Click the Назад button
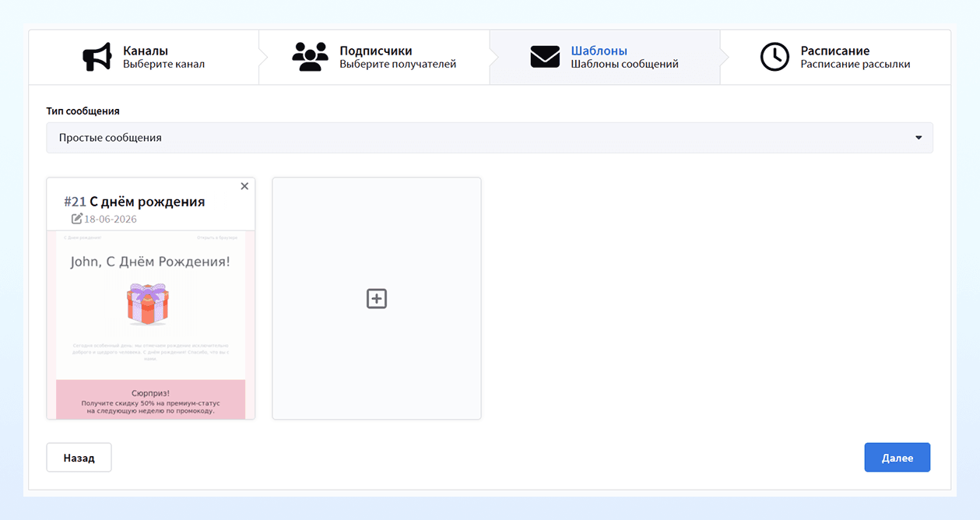 pos(79,458)
